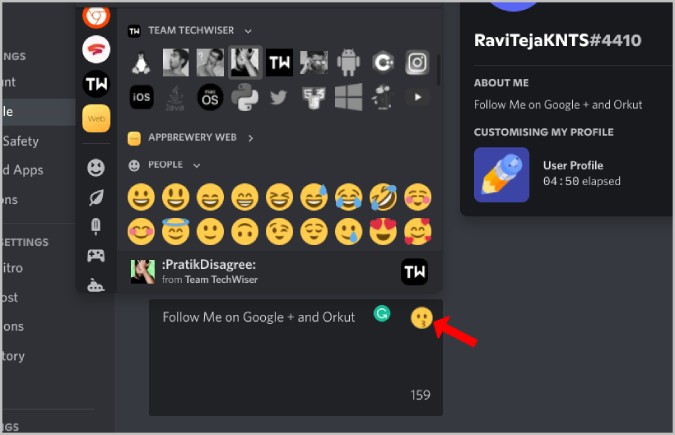
Task: Click the About Me text field
Action: (x=296, y=357)
